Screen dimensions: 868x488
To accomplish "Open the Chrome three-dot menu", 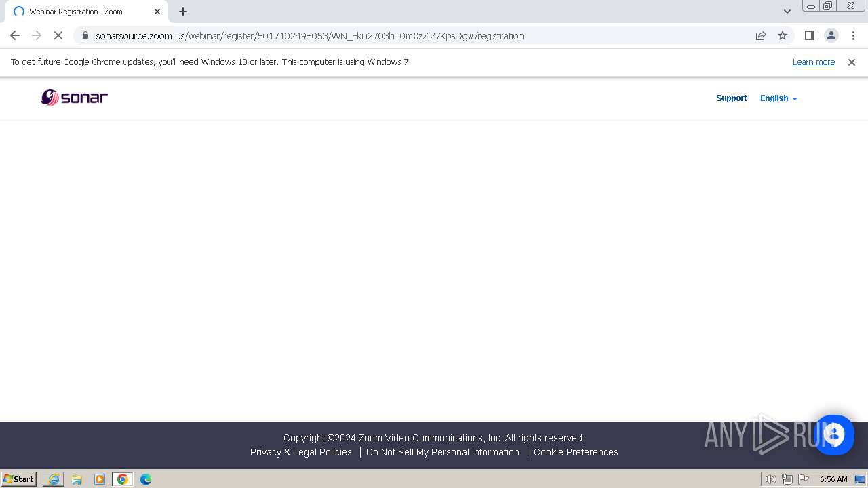I will (x=853, y=35).
